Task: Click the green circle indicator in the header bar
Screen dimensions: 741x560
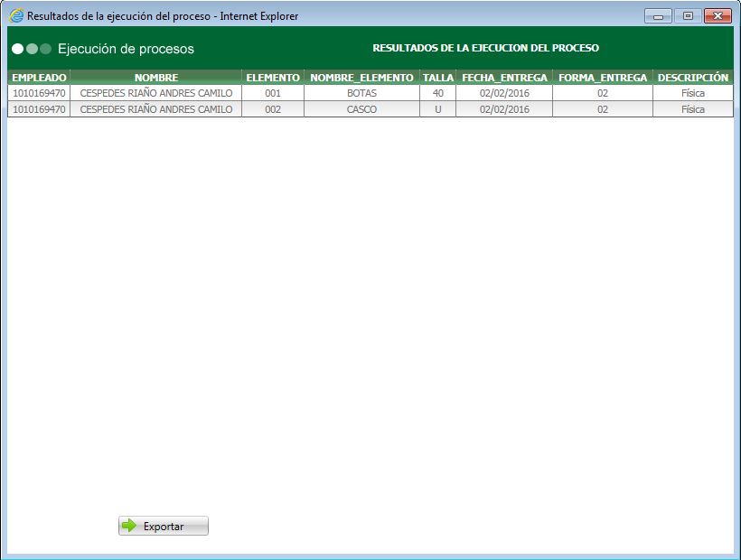Action: (45, 50)
